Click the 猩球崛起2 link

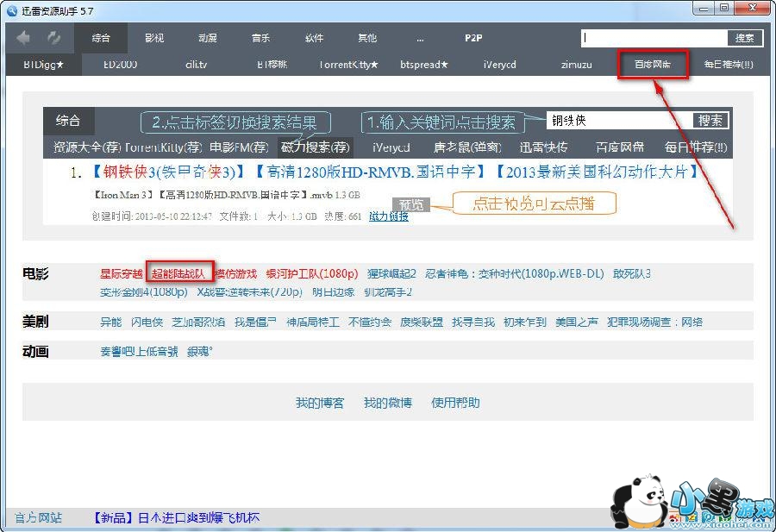[x=391, y=273]
